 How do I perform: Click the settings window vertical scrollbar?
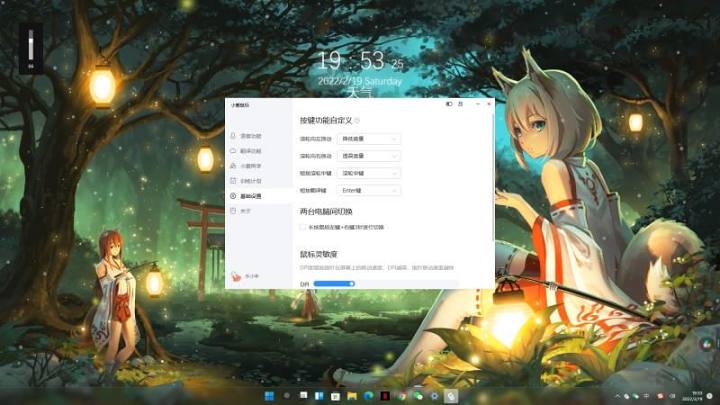pos(493,177)
